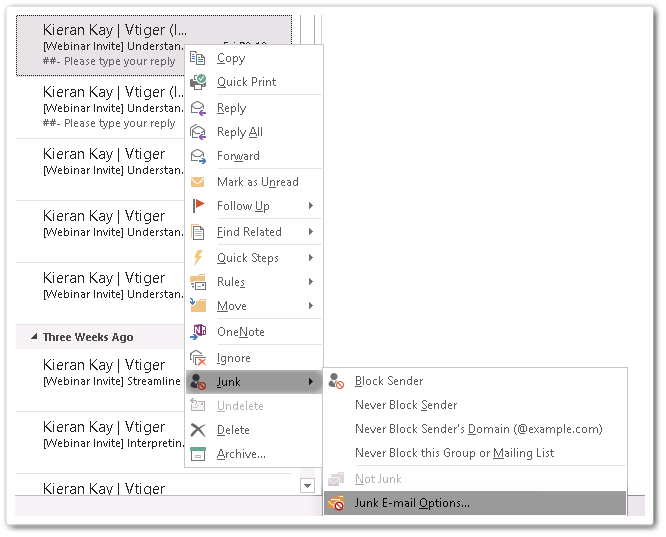This screenshot has width=666, height=537.
Task: Open the Move menu item
Action: pyautogui.click(x=254, y=306)
